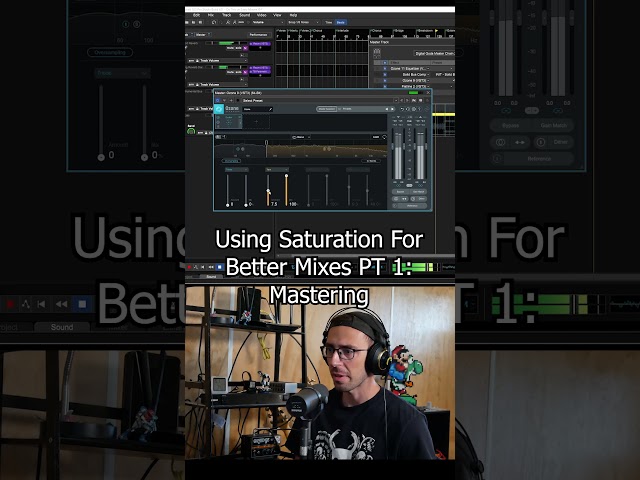The width and height of the screenshot is (640, 480).
Task: Open the Ozone Presets browser
Action: click(347, 109)
